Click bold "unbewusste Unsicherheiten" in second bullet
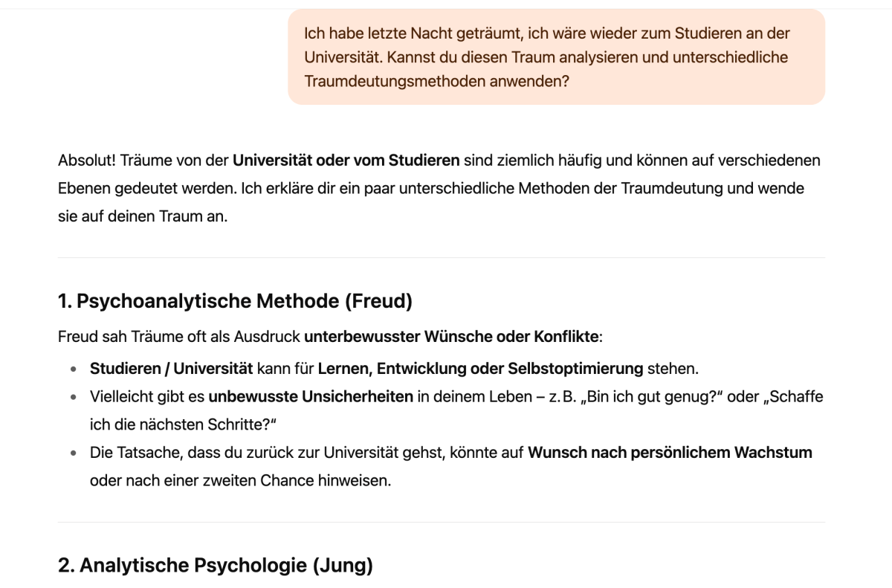892x588 pixels. coord(310,396)
